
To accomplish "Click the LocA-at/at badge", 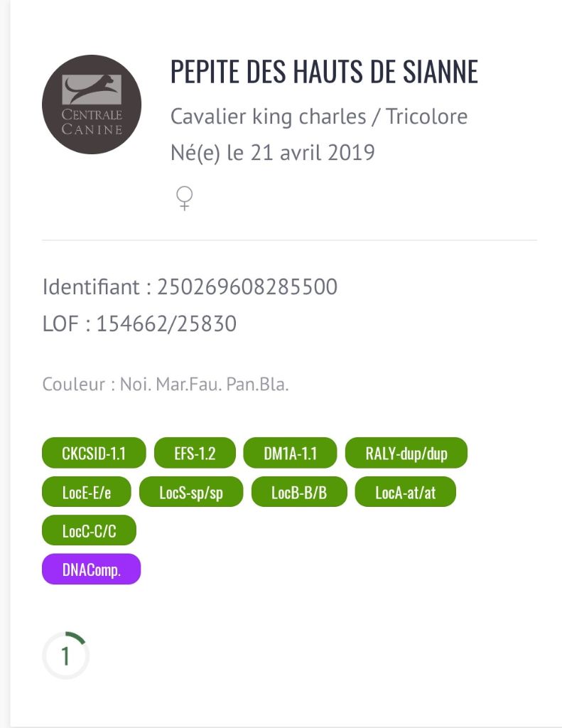I will pyautogui.click(x=405, y=492).
